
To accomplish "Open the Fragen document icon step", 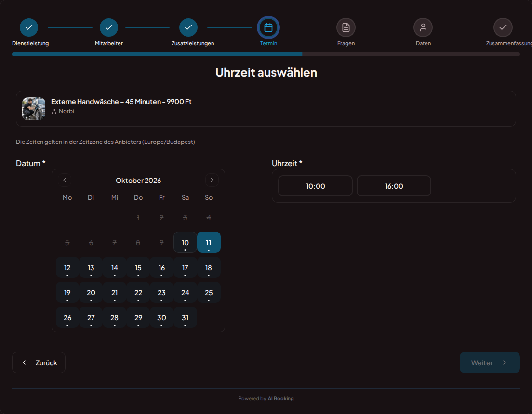I will (x=346, y=27).
